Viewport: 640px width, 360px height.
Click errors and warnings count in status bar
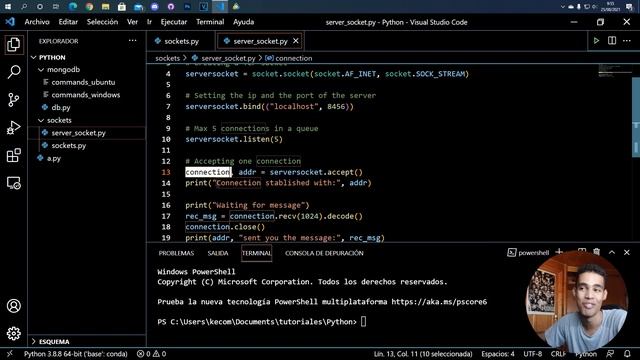[151, 354]
